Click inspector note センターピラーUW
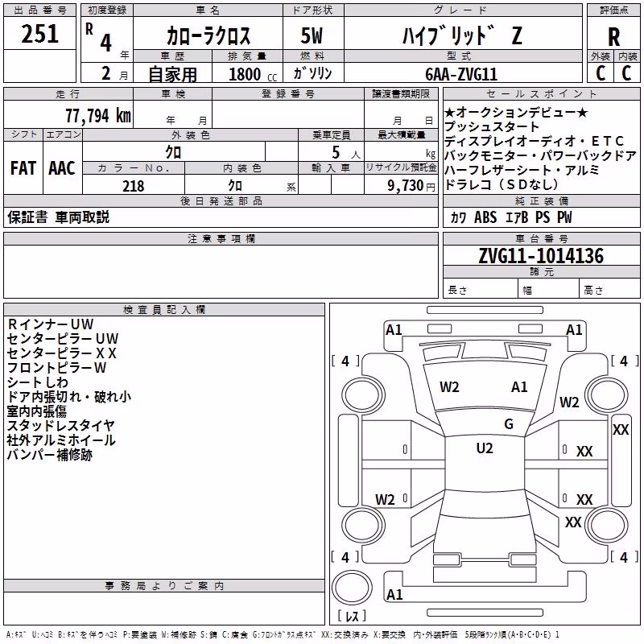 [x=63, y=339]
